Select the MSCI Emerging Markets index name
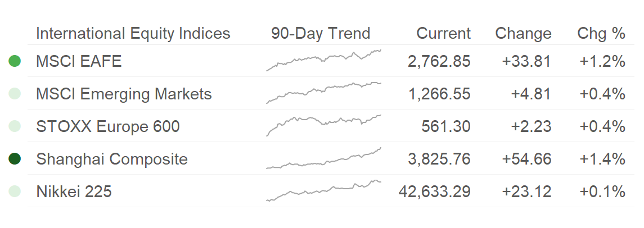Image resolution: width=644 pixels, height=228 pixels. [124, 94]
